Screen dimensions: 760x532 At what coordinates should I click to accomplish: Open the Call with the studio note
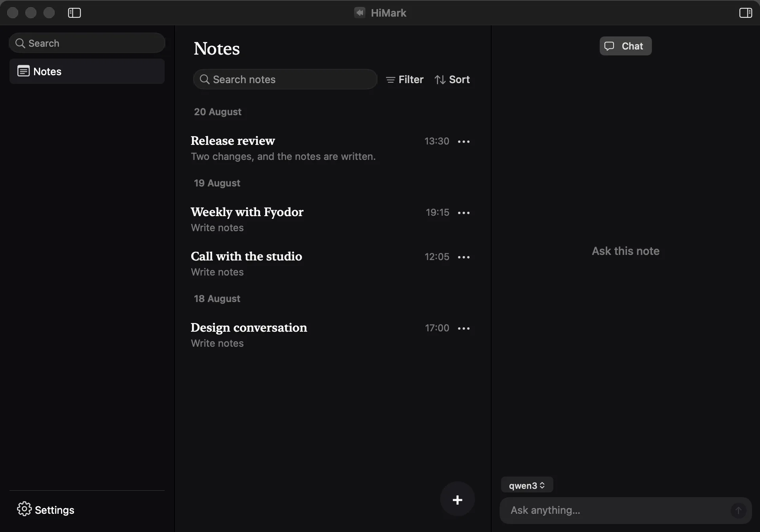coord(246,256)
